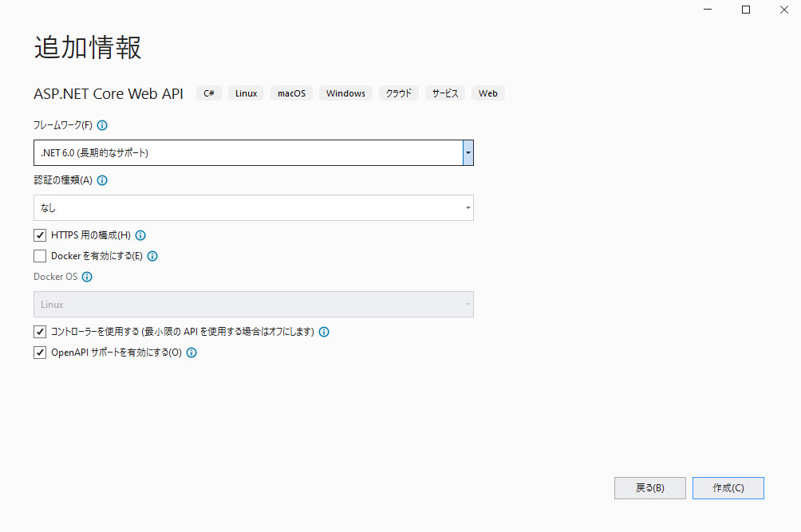Click the info icon beside 認証の種類

pos(102,180)
